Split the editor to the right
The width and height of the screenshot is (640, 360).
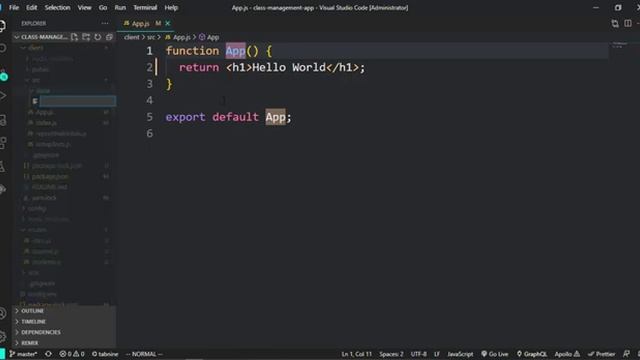628,23
